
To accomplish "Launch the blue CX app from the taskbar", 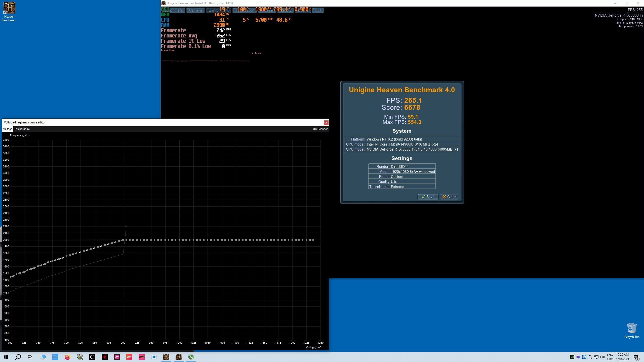I will [x=55, y=357].
